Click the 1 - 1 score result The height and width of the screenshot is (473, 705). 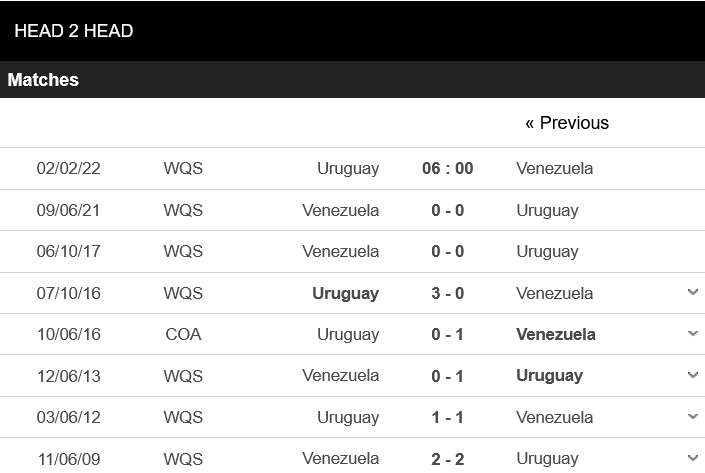[447, 417]
